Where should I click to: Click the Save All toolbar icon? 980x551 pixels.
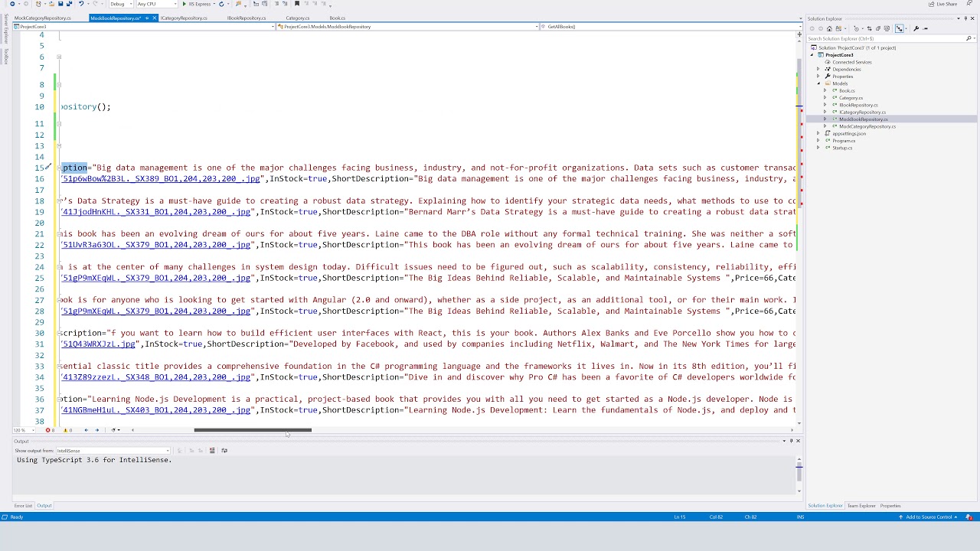point(69,4)
